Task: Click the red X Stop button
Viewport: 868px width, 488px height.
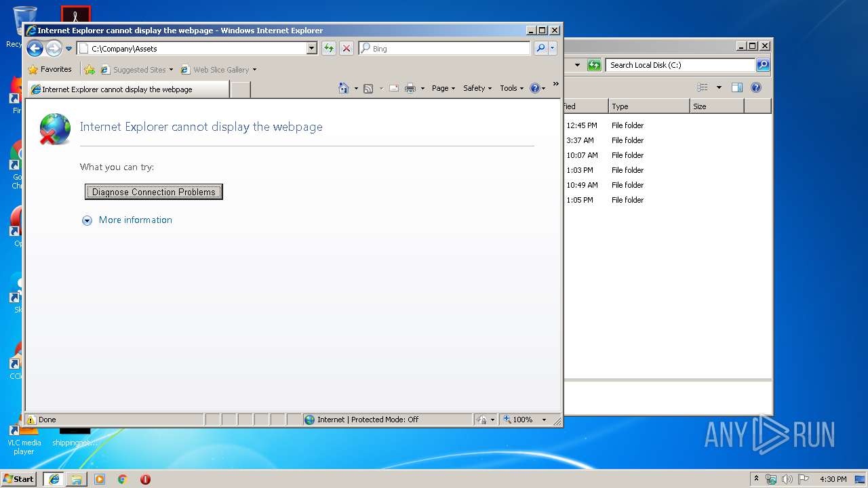Action: (347, 48)
